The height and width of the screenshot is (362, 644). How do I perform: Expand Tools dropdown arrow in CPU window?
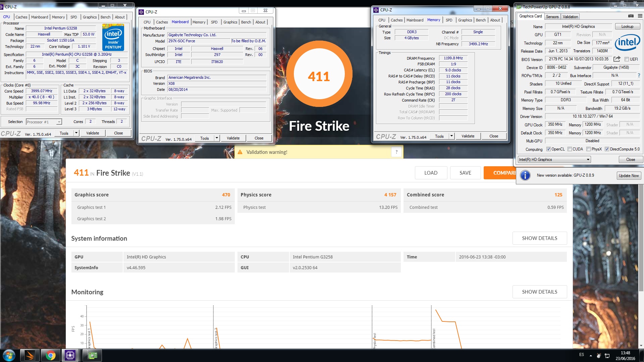coord(76,133)
